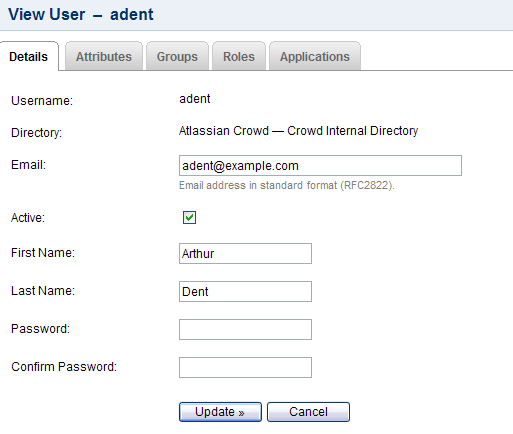
Task: Click the Email address RFC2822 hint text
Action: pos(287,185)
